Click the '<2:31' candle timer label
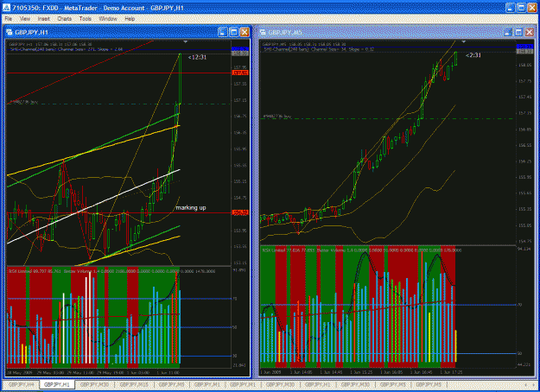Viewport: 540px width, 392px height. (x=473, y=55)
